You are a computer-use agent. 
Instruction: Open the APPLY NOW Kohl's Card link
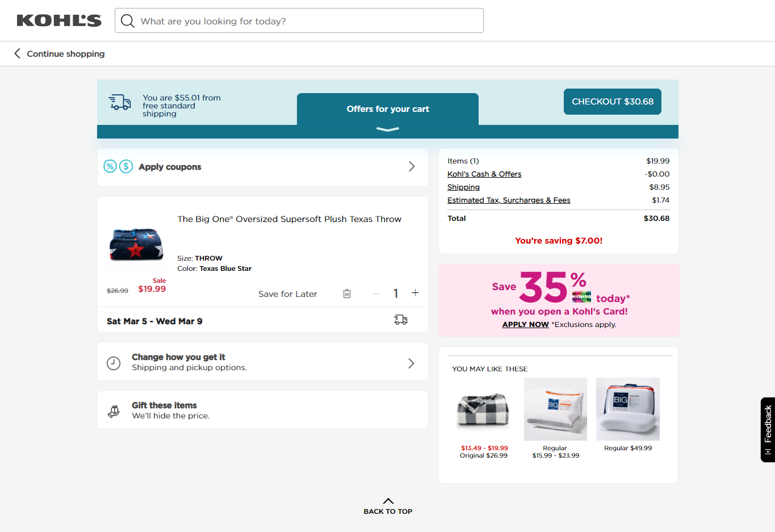click(x=525, y=324)
